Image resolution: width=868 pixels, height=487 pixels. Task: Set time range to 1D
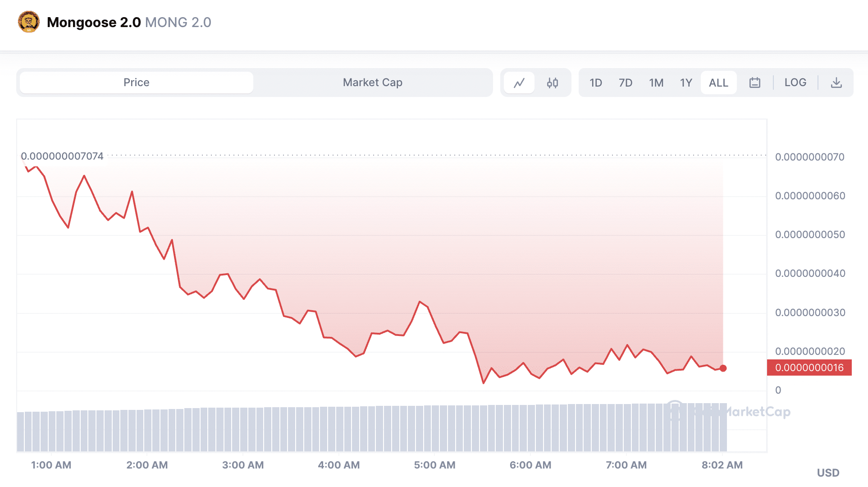(x=596, y=83)
